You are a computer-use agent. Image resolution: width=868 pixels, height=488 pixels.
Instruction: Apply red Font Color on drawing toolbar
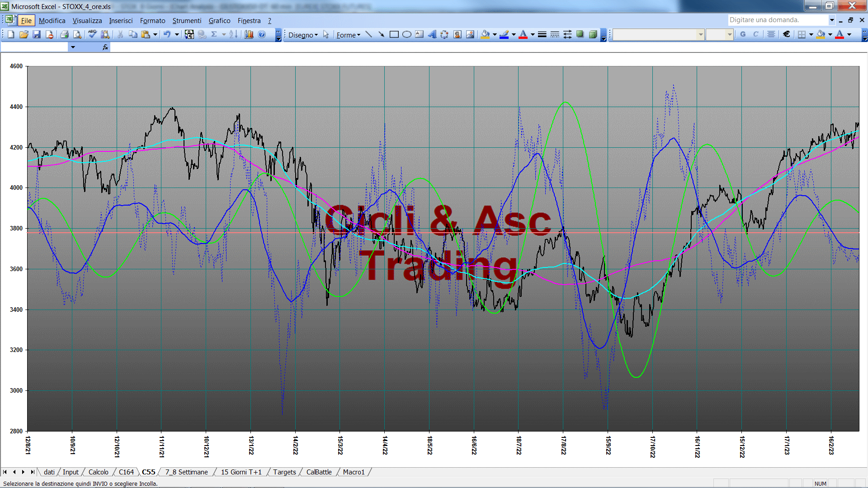tap(523, 35)
